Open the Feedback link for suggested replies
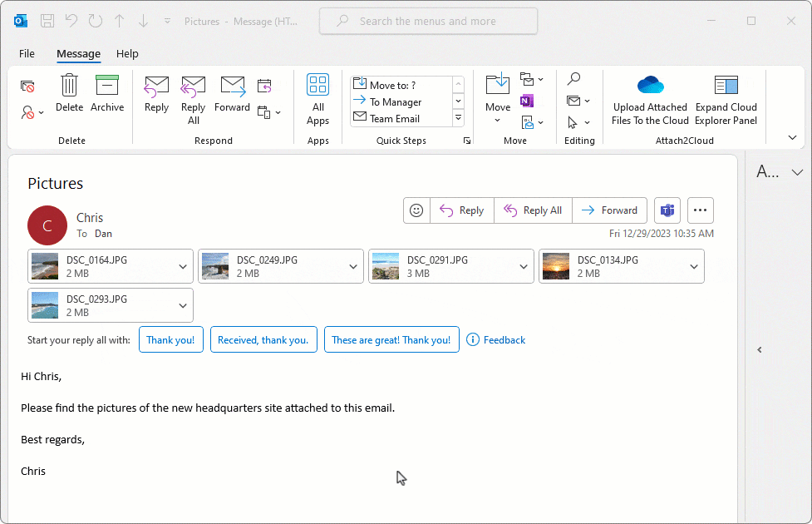 [496, 339]
